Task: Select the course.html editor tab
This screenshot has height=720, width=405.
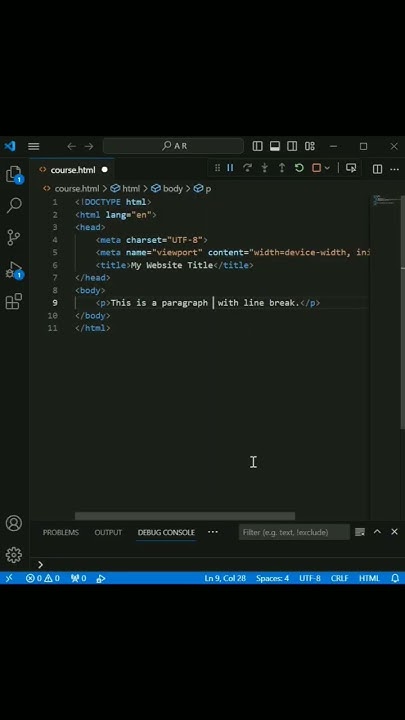Action: pos(73,170)
